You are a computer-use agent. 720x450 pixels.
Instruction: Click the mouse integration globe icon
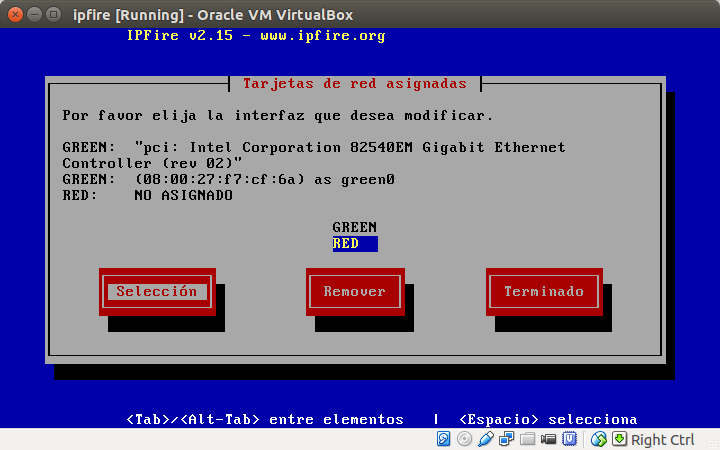tap(598, 439)
